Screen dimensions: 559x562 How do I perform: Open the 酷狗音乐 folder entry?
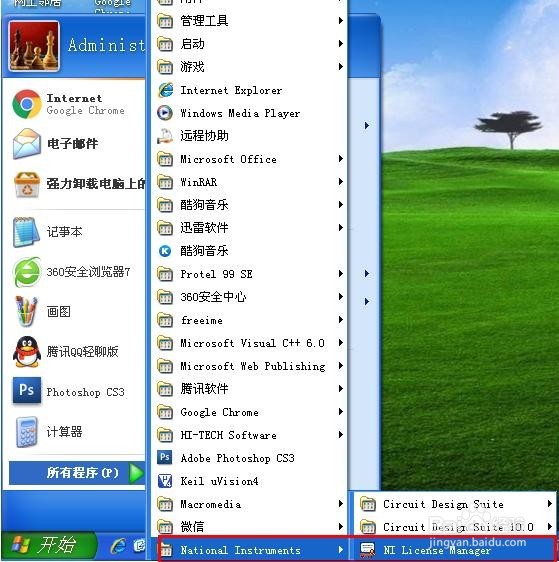[249, 205]
